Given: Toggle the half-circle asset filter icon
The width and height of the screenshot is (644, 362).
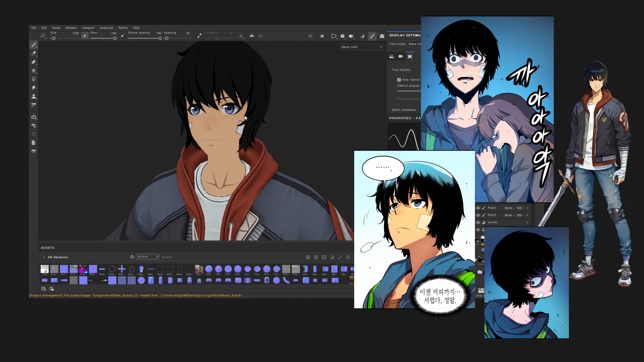Looking at the screenshot, I should (x=332, y=257).
